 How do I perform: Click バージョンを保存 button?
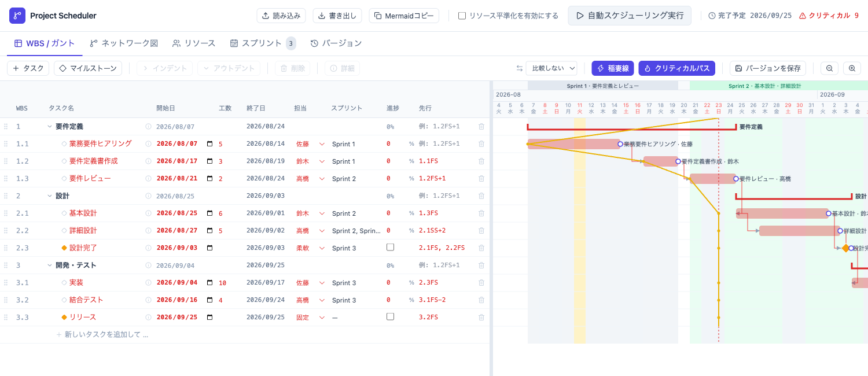tap(768, 68)
